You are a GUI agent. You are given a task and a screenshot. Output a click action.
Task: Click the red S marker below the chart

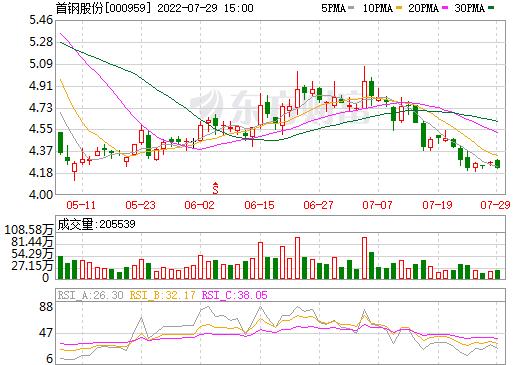[216, 189]
